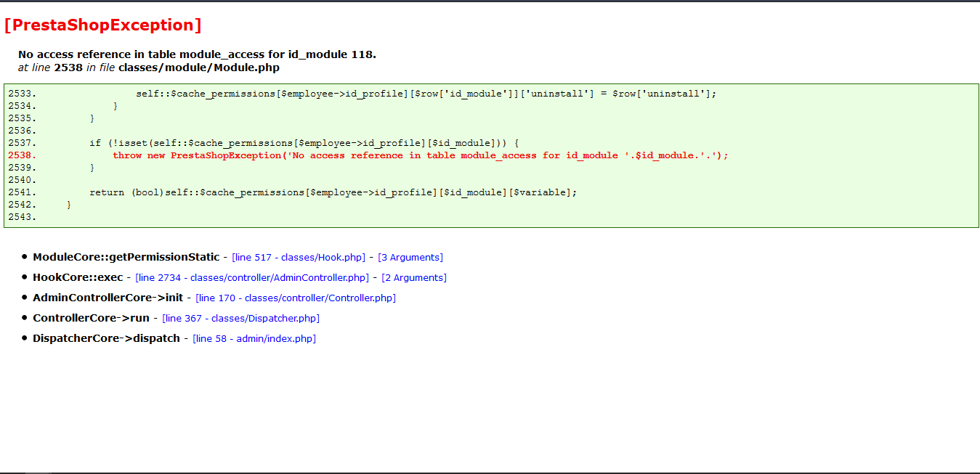980x474 pixels.
Task: Select the 'No access reference in table module_access' message
Action: (197, 54)
